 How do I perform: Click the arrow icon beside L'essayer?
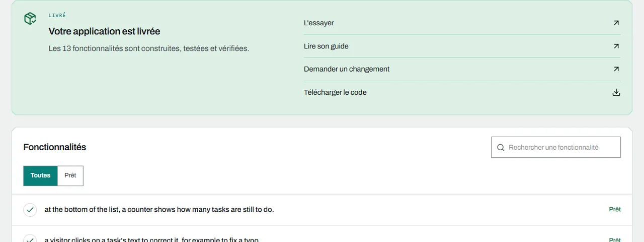(x=616, y=23)
